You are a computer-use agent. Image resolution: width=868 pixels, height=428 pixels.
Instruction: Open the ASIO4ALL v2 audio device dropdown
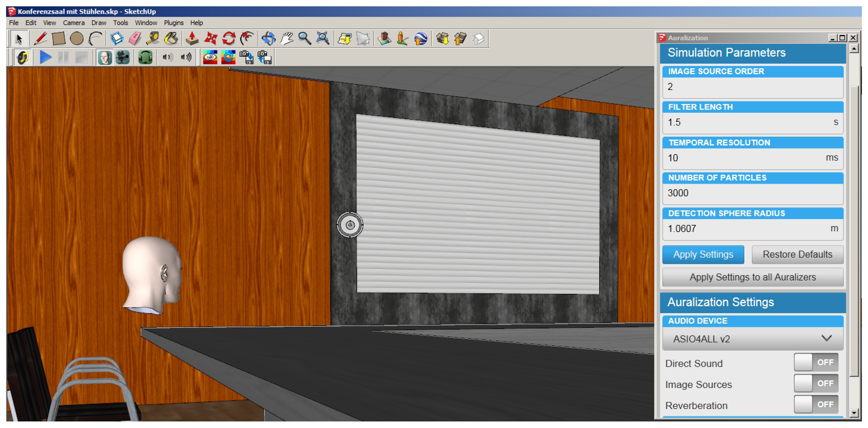tap(752, 339)
